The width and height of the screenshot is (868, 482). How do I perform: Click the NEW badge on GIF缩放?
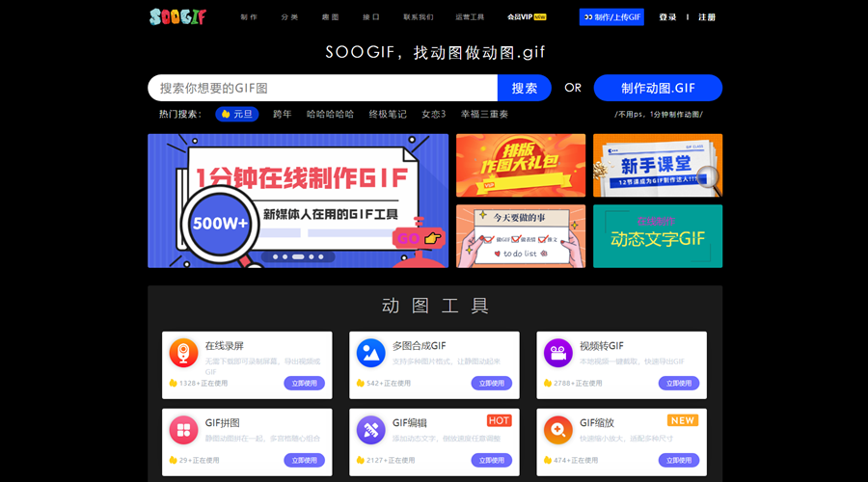[683, 420]
